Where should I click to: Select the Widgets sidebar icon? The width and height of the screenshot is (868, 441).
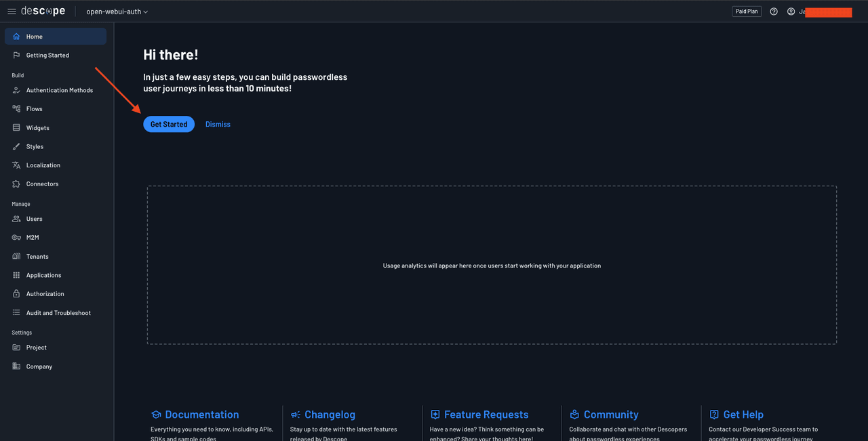point(16,127)
